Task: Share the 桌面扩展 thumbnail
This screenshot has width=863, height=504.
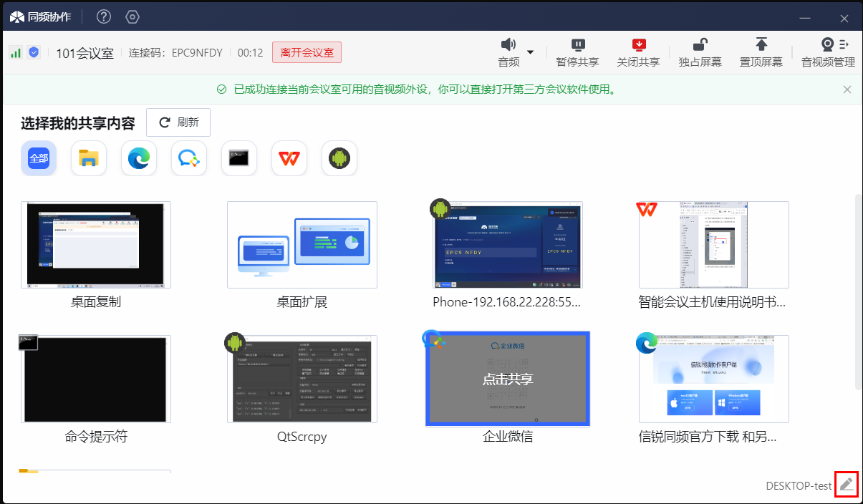Action: coord(302,245)
